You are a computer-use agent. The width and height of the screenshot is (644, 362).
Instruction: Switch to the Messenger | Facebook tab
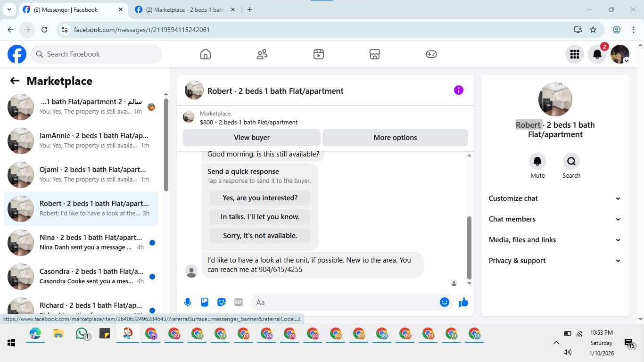(73, 9)
